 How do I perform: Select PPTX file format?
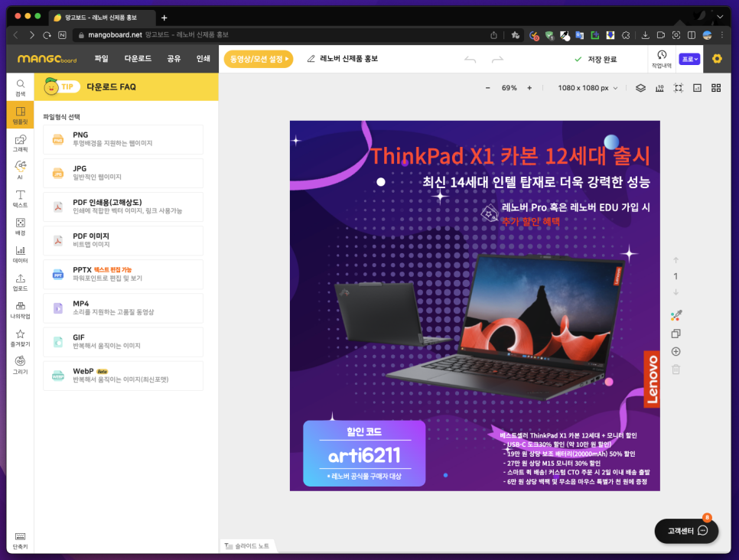click(123, 275)
